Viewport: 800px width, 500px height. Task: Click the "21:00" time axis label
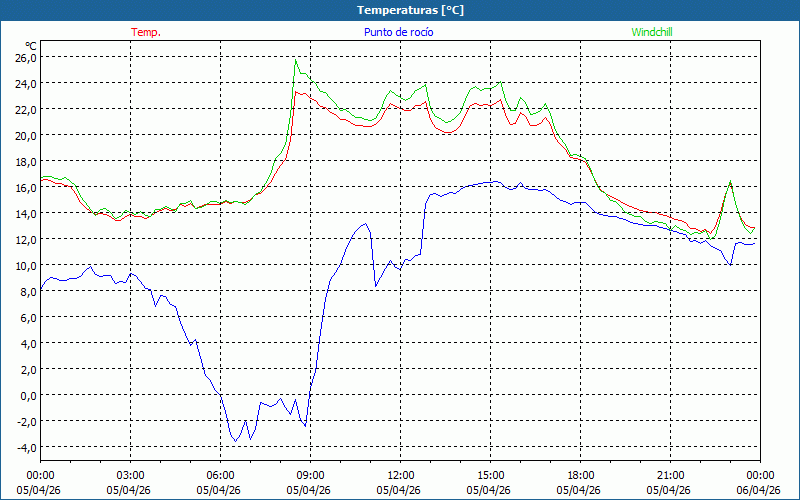click(670, 475)
